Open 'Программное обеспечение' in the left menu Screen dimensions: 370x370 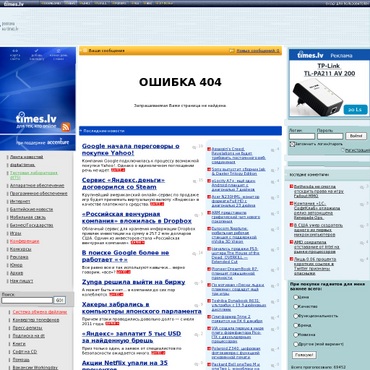tap(39, 193)
